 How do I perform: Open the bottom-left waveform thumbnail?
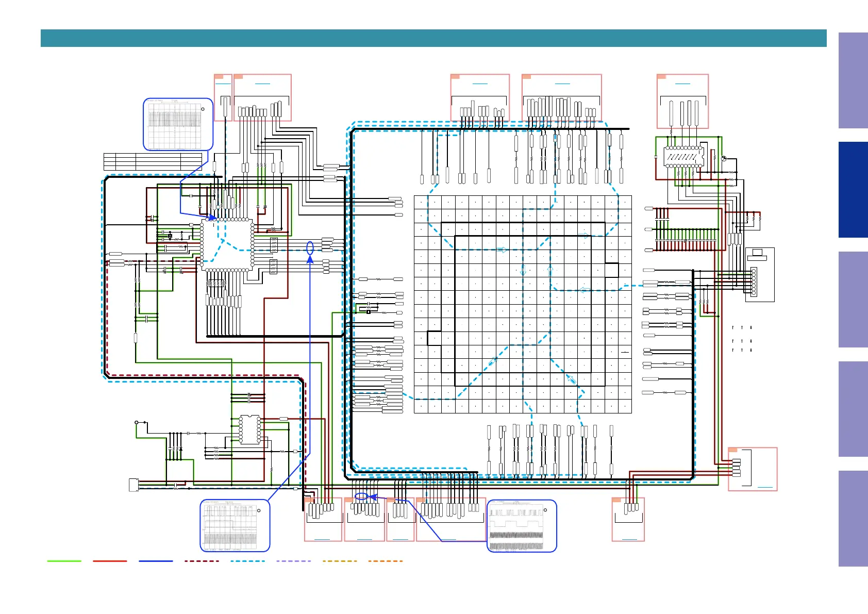tap(235, 525)
